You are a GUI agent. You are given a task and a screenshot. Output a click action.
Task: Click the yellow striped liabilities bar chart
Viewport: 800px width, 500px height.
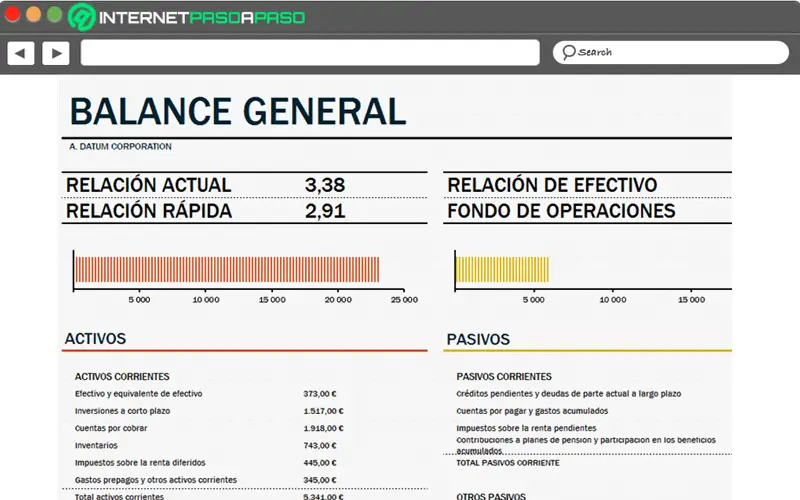503,269
